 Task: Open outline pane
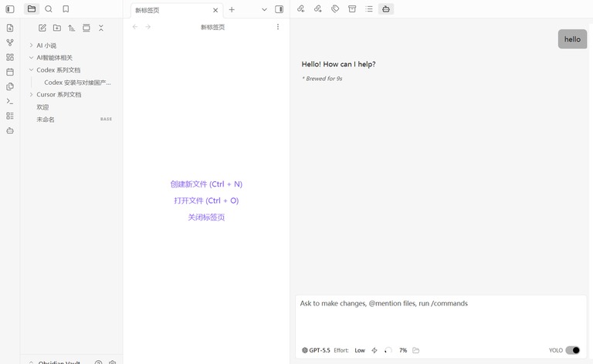tap(369, 8)
